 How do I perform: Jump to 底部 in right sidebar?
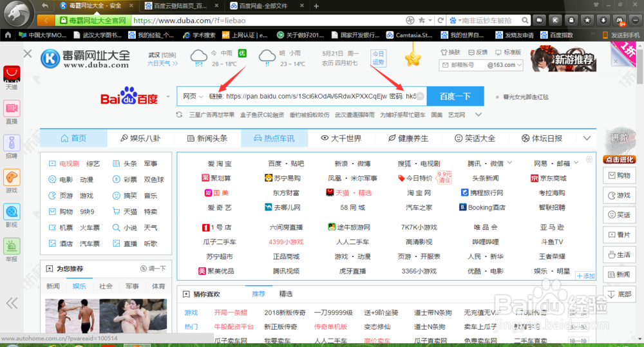620,294
